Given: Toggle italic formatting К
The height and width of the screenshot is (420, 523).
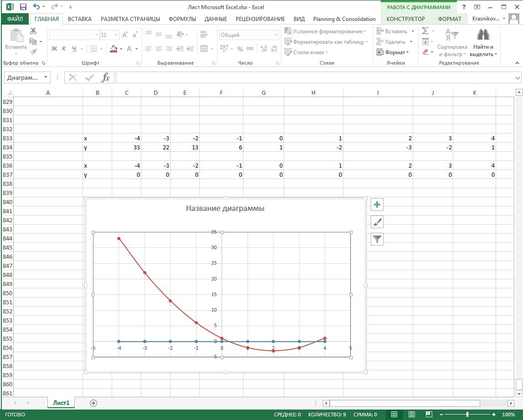Looking at the screenshot, I should pyautogui.click(x=64, y=49).
